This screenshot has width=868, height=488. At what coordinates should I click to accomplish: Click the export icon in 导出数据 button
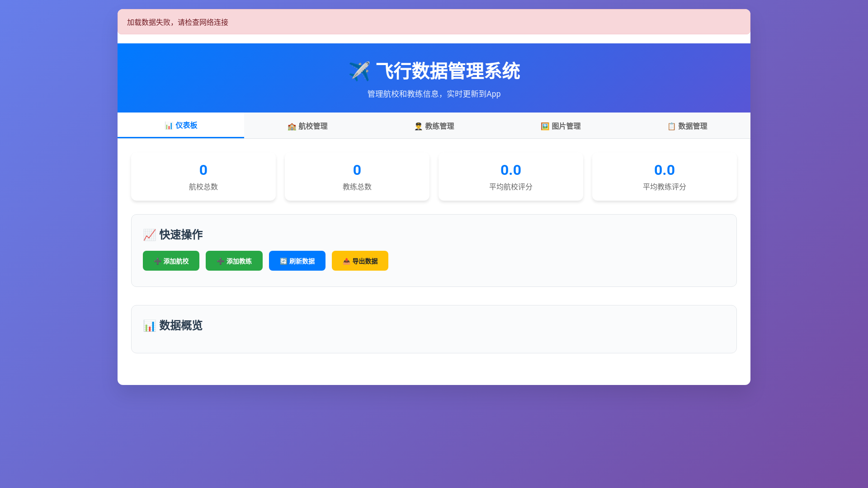(346, 261)
